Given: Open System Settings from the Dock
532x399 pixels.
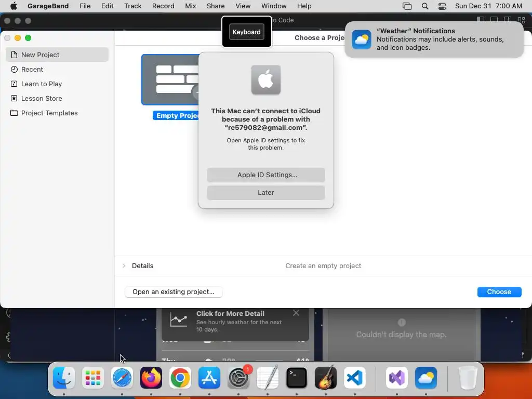Looking at the screenshot, I should coord(238,378).
